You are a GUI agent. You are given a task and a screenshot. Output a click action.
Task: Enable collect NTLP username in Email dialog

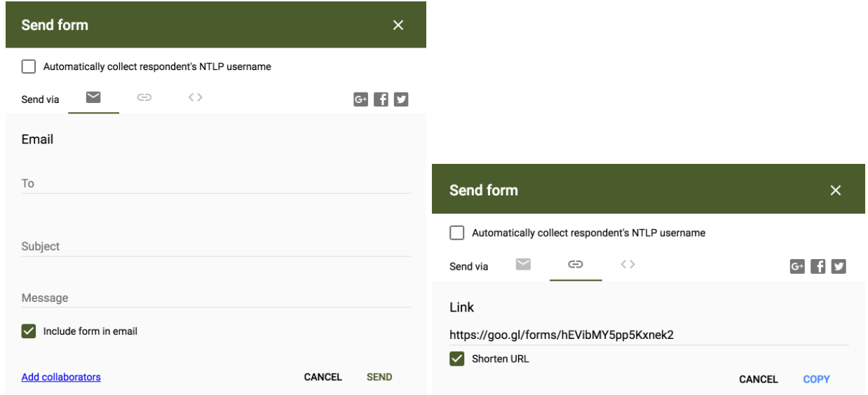click(x=28, y=67)
